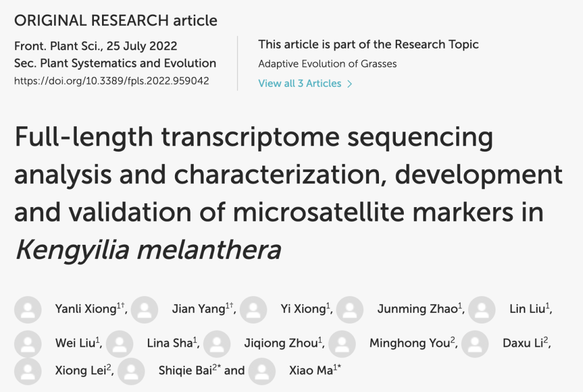Click author name Daxu Li
The width and height of the screenshot is (583, 392).
pos(523,343)
